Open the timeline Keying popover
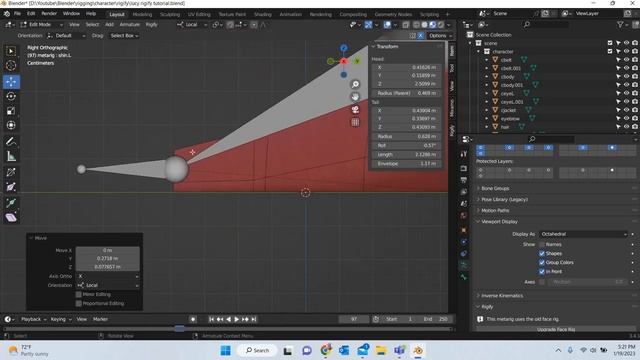Viewport: 640px width, 360px height. [61, 319]
